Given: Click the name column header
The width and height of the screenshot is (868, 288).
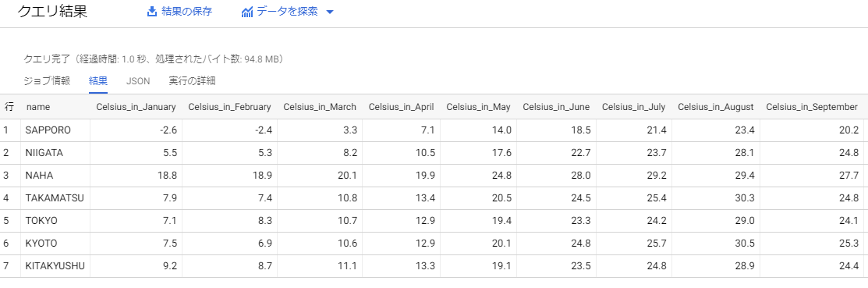Looking at the screenshot, I should coord(38,106).
